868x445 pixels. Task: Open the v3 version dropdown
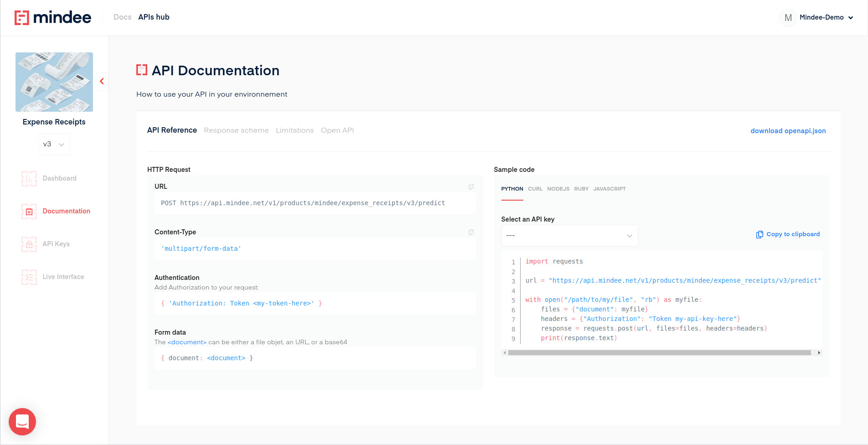pyautogui.click(x=54, y=144)
